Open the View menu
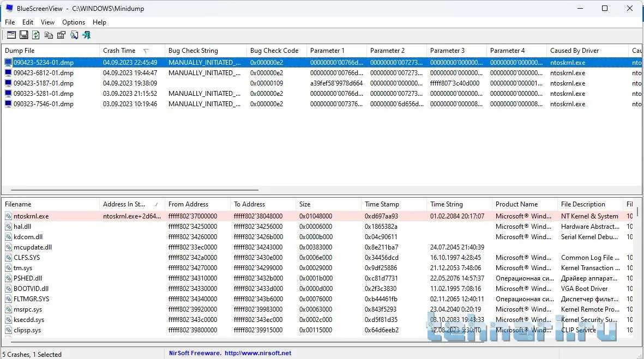 pyautogui.click(x=47, y=22)
